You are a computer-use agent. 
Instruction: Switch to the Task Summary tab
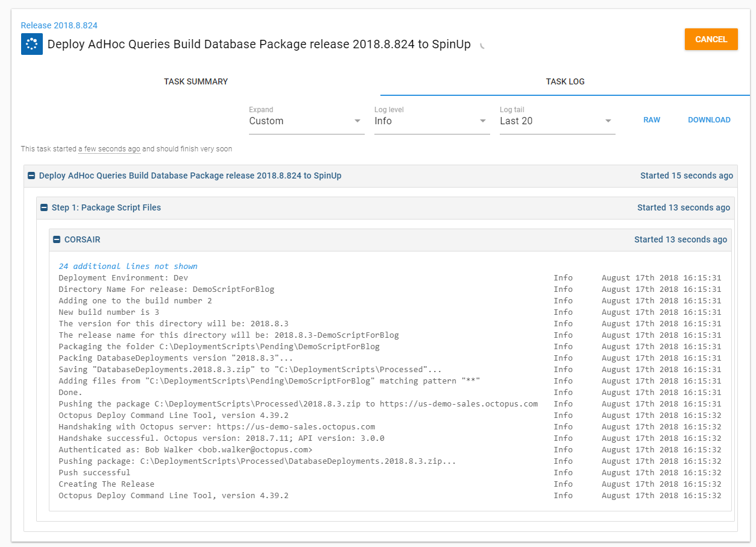click(x=196, y=81)
